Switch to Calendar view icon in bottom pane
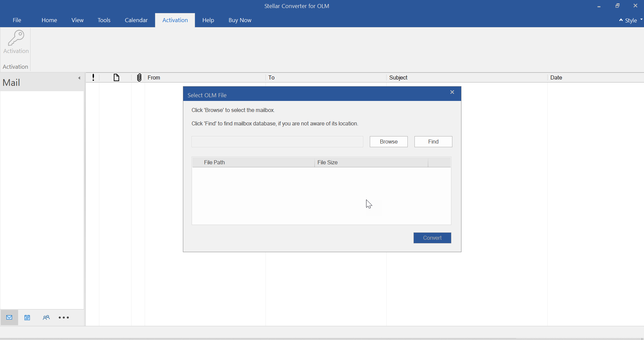644x340 pixels. (x=27, y=318)
